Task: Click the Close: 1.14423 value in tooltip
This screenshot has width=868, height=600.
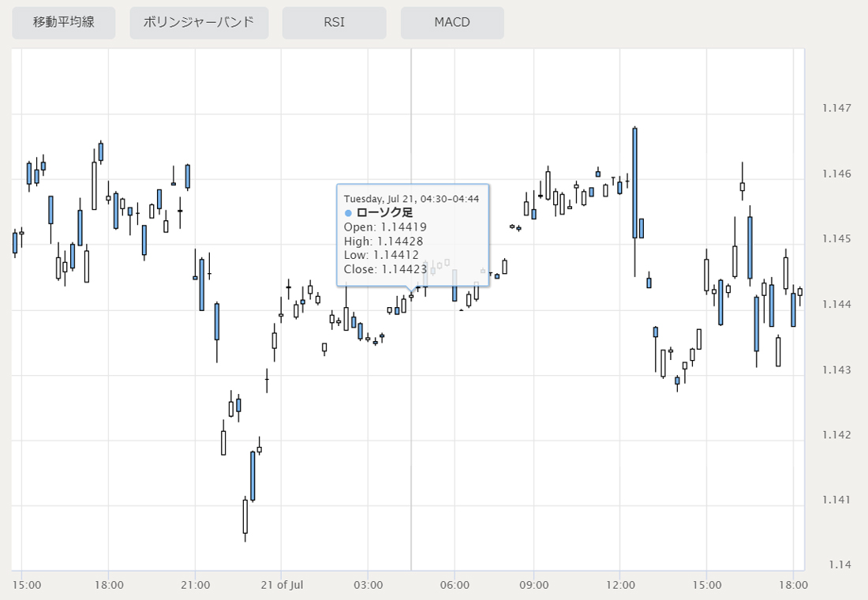Action: (385, 269)
